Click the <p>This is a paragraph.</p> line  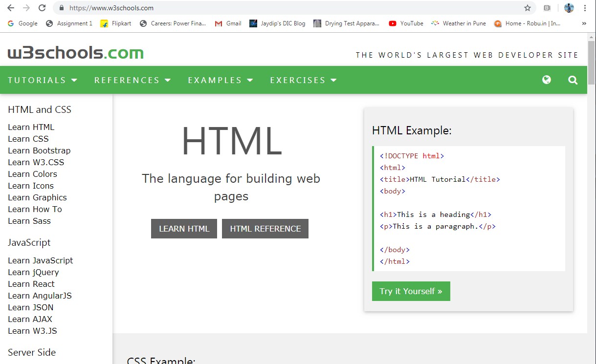point(438,226)
